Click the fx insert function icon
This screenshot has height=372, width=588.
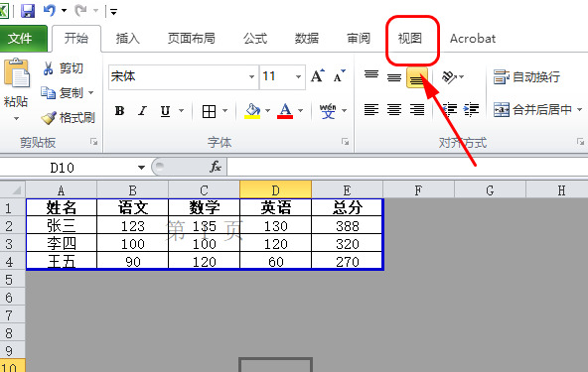pyautogui.click(x=216, y=167)
